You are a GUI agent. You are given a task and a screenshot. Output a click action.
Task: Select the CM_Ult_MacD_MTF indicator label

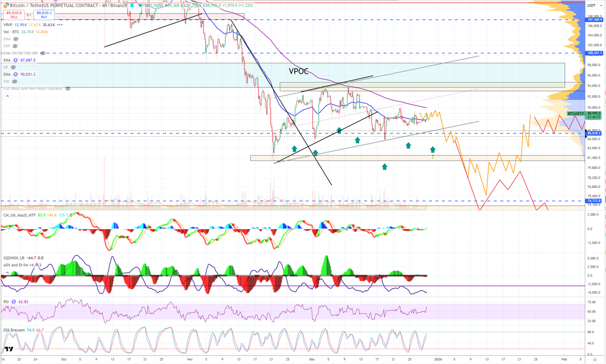coord(19,215)
